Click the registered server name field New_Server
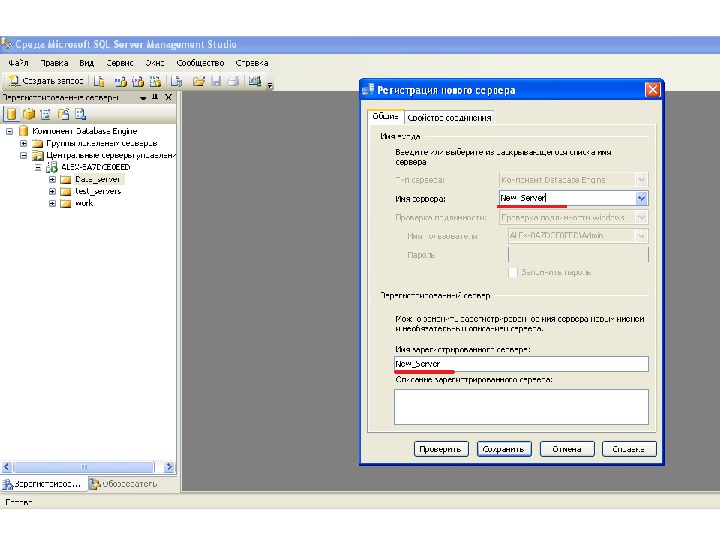Viewport: 720px width, 540px height. click(x=521, y=364)
